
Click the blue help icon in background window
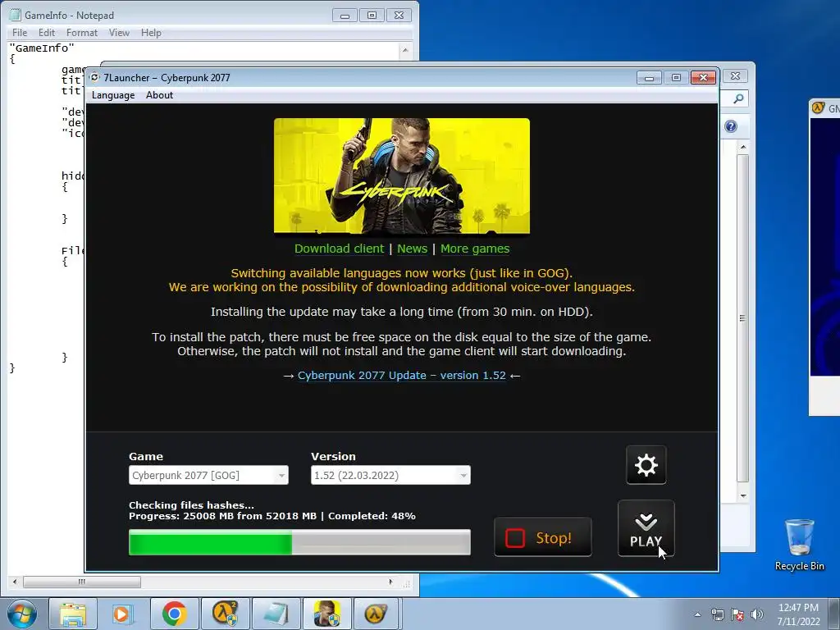click(x=731, y=126)
